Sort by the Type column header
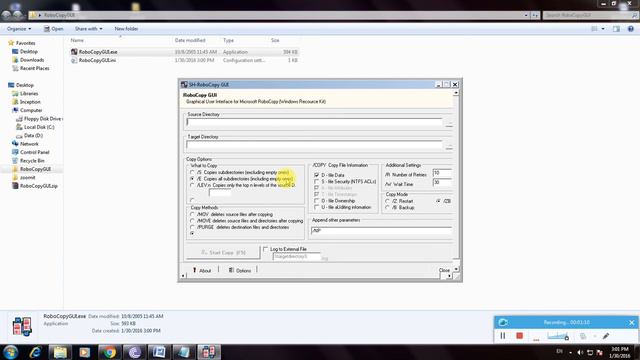Screen dimensions: 640x360 (x=228, y=40)
